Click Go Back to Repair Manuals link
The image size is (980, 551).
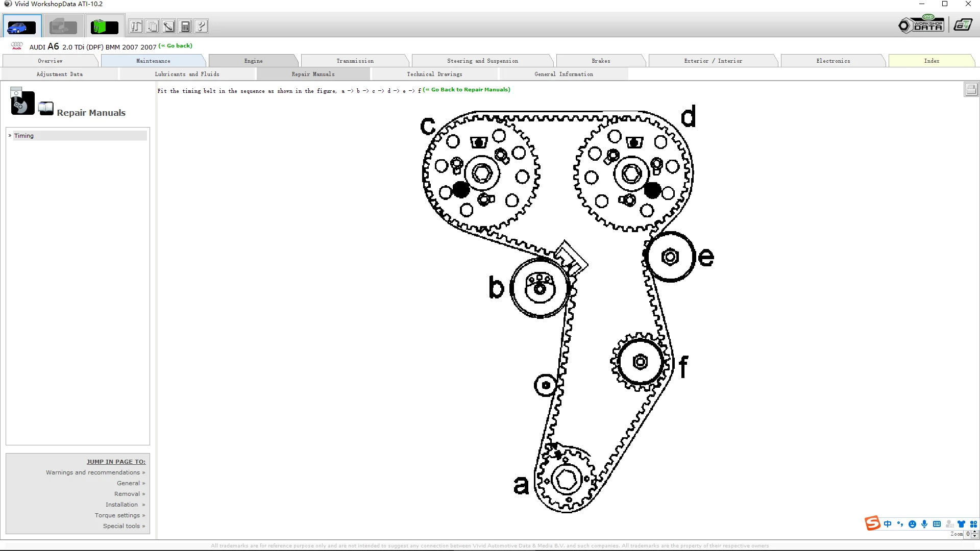coord(468,90)
